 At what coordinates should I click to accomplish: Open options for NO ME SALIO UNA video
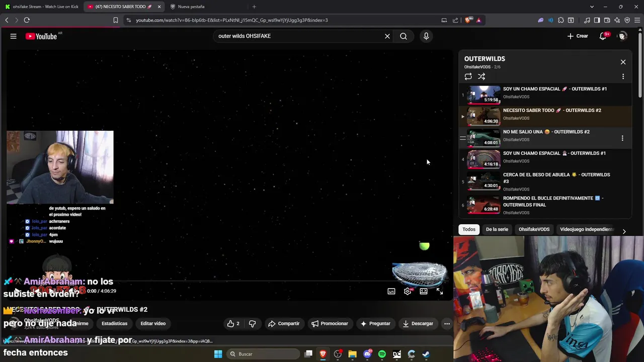[622, 138]
